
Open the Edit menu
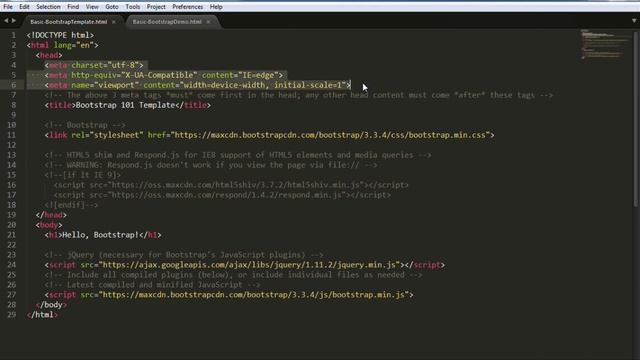click(x=24, y=7)
